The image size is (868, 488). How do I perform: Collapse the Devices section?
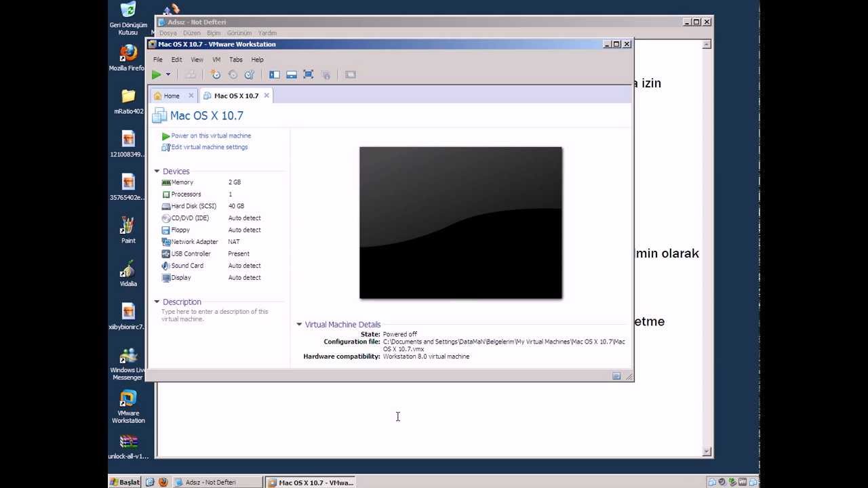tap(157, 171)
